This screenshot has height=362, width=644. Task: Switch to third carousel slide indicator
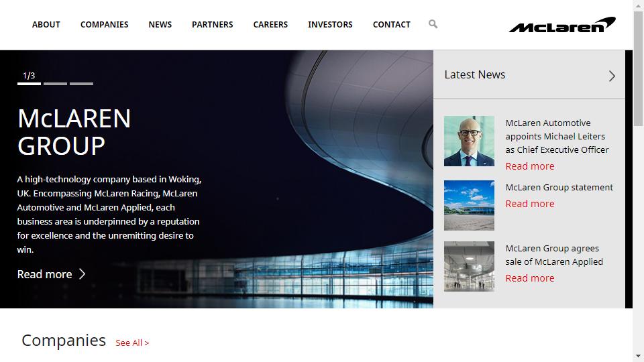point(81,84)
